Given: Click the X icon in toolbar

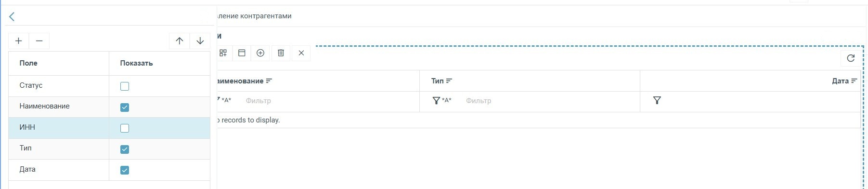Looking at the screenshot, I should click(x=301, y=53).
